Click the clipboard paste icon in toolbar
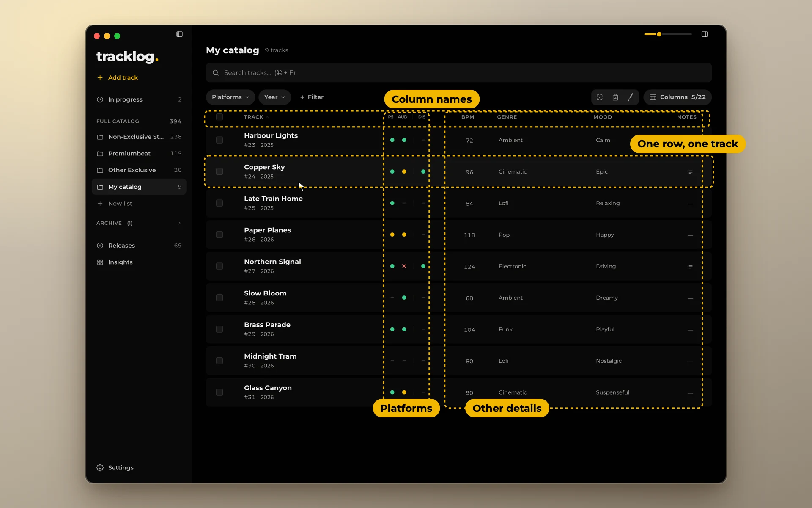This screenshot has height=508, width=812. (615, 97)
